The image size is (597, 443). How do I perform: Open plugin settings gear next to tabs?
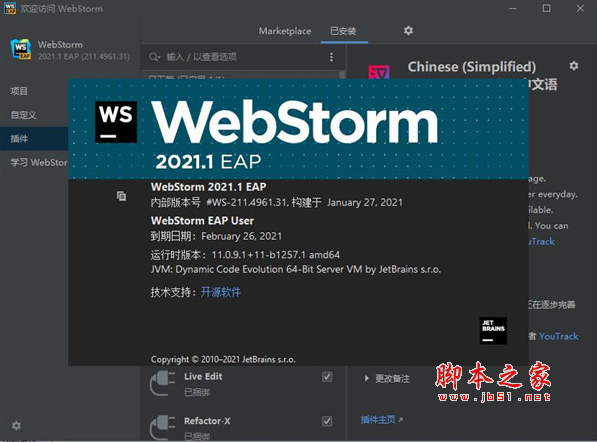tap(408, 30)
